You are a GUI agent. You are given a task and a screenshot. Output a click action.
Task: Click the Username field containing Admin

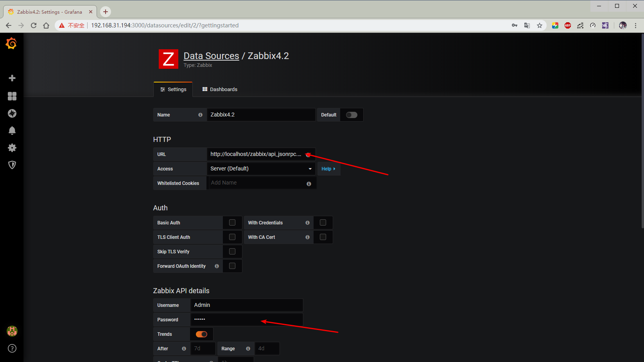coord(246,305)
